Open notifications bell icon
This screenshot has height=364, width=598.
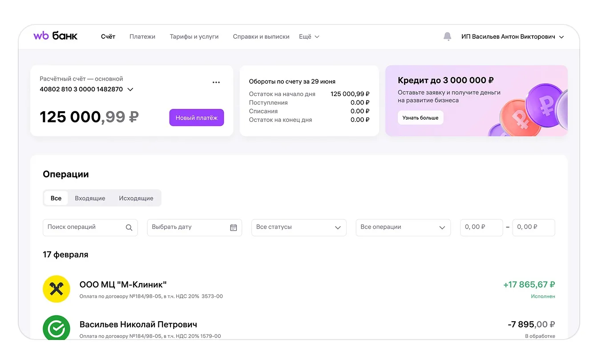pos(447,36)
